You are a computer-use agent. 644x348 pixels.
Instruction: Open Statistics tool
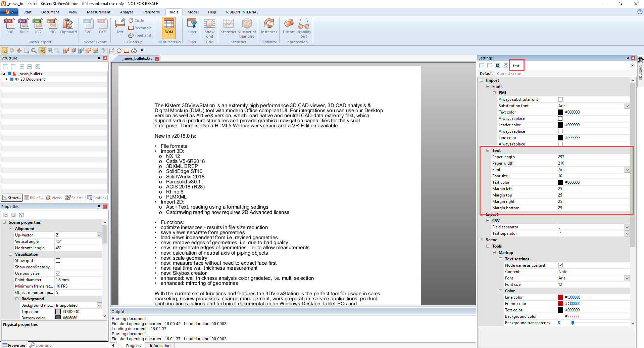[229, 26]
